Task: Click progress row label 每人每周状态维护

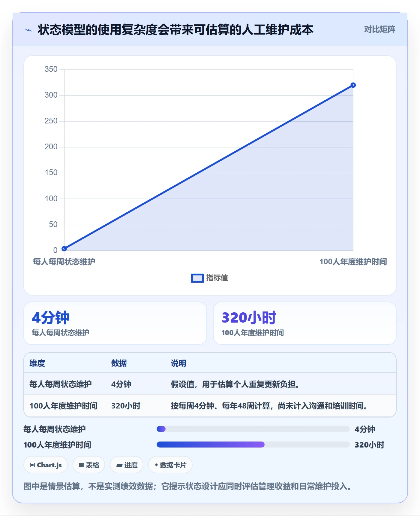Action: [55, 429]
